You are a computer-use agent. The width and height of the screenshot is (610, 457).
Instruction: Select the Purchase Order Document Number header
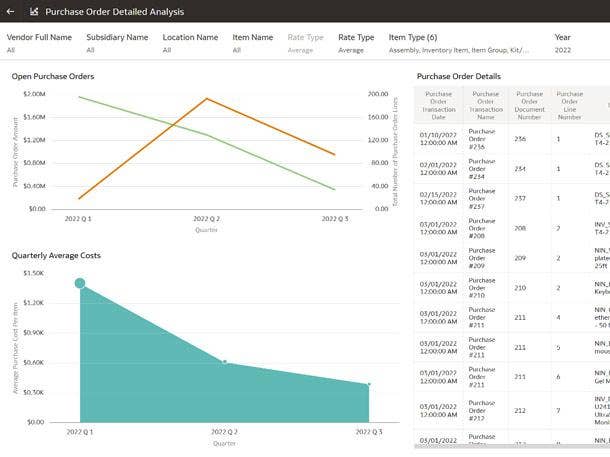pos(527,105)
